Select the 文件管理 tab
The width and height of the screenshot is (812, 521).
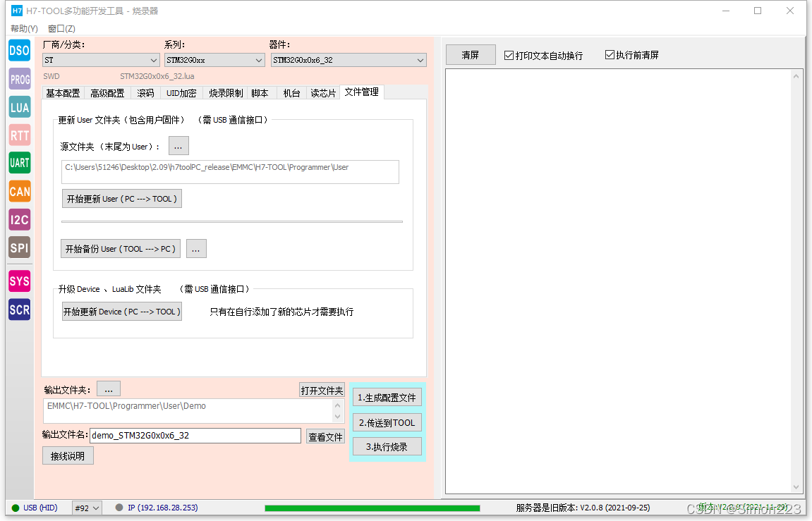click(x=361, y=92)
